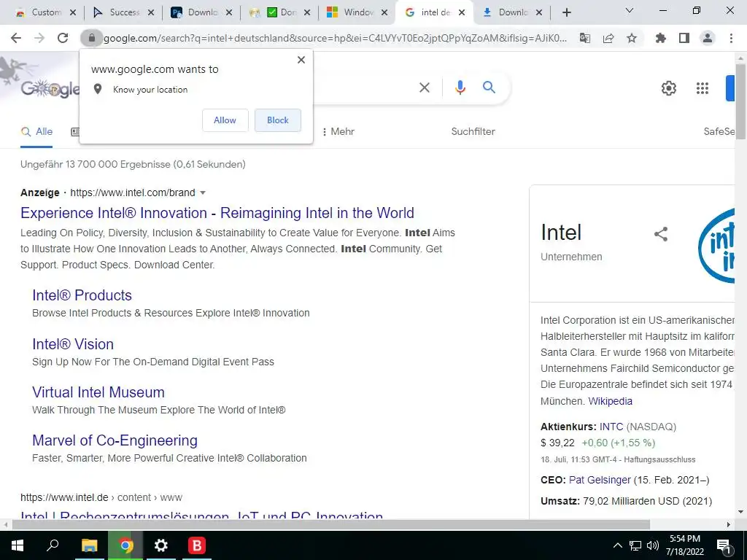The height and width of the screenshot is (560, 747).
Task: Open Chrome three-dot menu
Action: (x=731, y=38)
